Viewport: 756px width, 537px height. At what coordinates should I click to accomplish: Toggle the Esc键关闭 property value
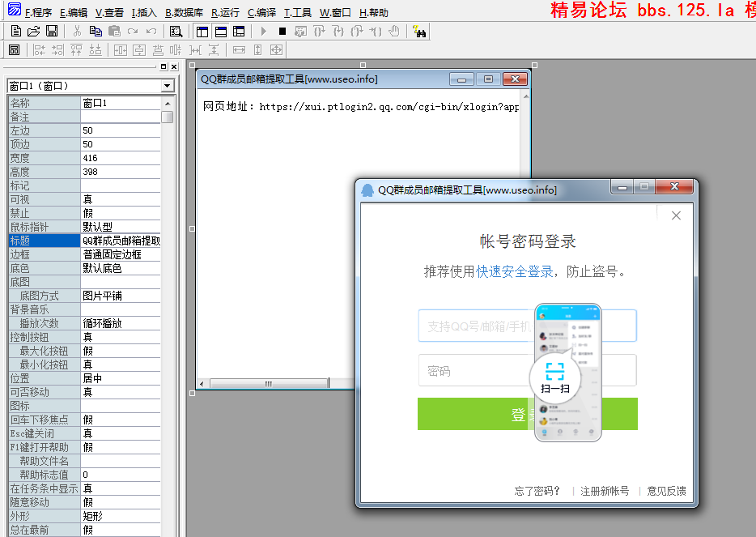point(121,433)
